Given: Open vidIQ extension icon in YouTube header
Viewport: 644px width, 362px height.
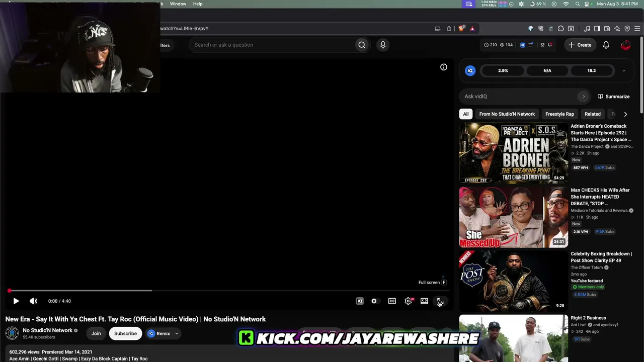Looking at the screenshot, I should (522, 45).
